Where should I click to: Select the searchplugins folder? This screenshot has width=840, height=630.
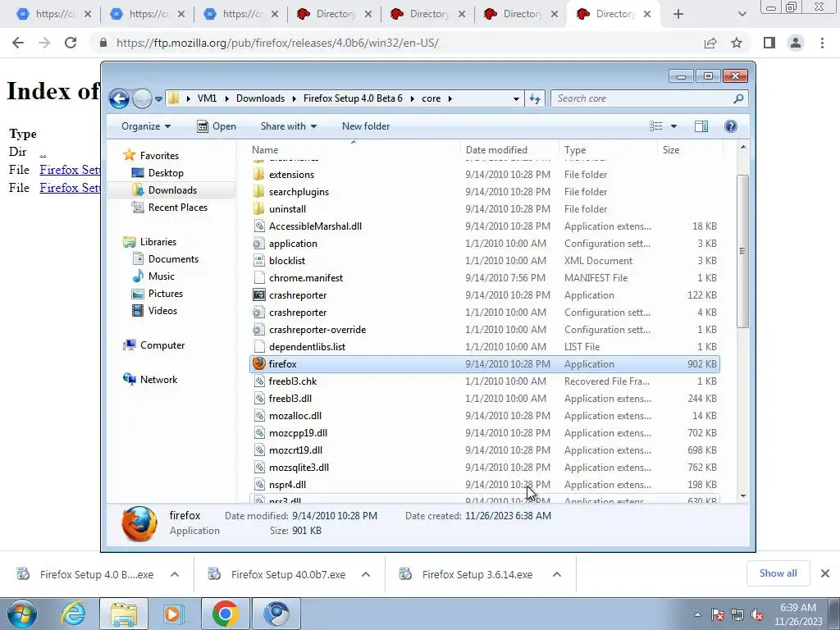tap(299, 192)
